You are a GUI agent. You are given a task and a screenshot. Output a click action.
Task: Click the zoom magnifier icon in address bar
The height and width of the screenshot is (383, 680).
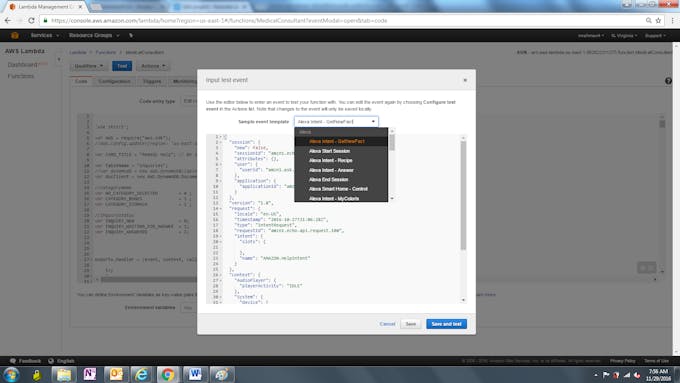click(x=648, y=20)
